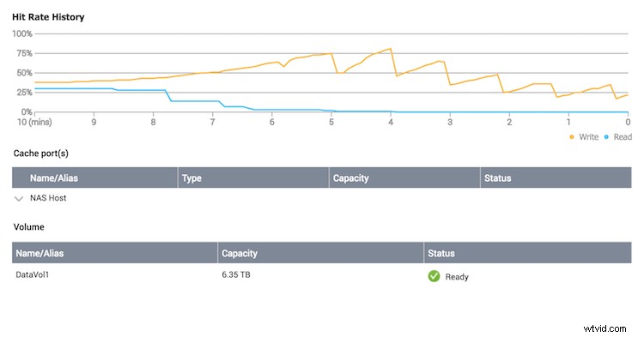Viewport: 644px width, 337px height.
Task: Click the green Ready status checkmark icon
Action: pos(434,276)
